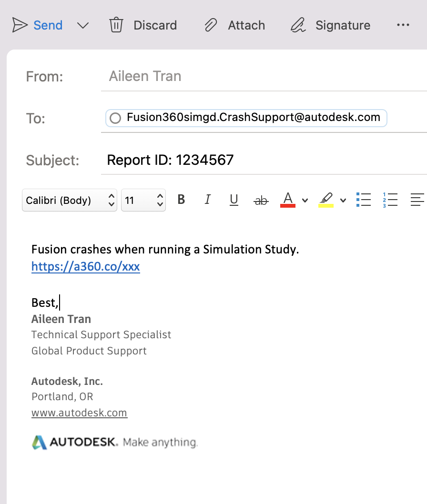The width and height of the screenshot is (427, 504).
Task: Open the Calibri (Body) font dropdown
Action: tap(70, 200)
